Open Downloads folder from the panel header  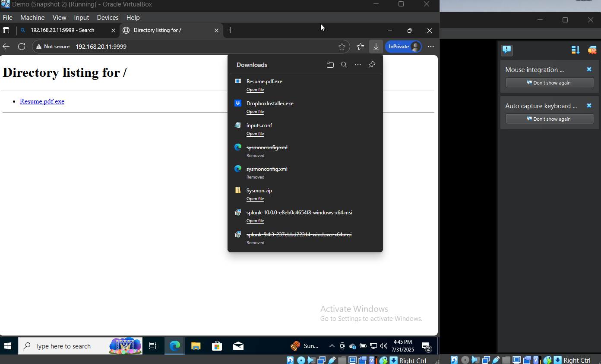point(330,64)
